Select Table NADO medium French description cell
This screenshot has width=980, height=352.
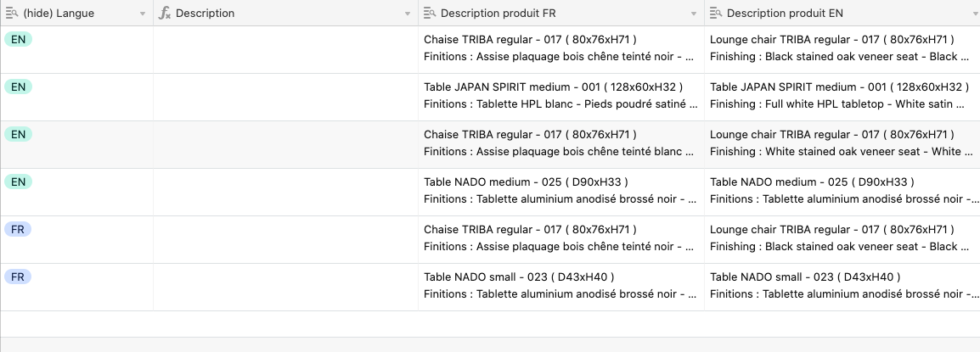(560, 192)
